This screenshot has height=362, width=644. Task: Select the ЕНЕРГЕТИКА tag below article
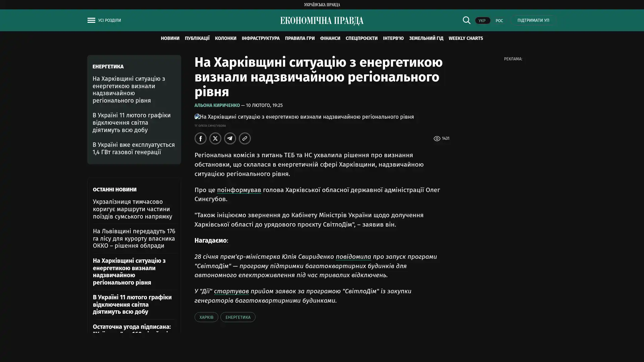pos(238,317)
